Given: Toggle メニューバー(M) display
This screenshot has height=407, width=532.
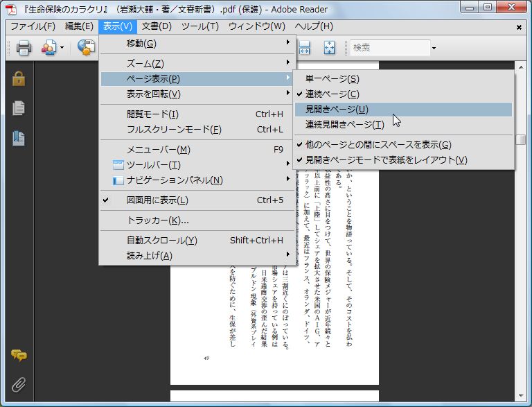Looking at the screenshot, I should point(198,150).
